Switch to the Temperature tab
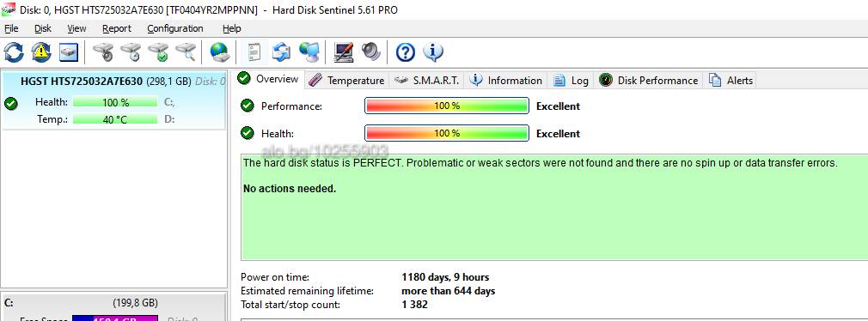This screenshot has width=868, height=321. click(x=346, y=80)
